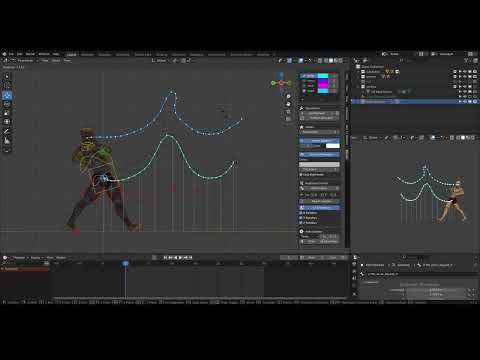Screen dimensions: 480x360
Task: Click the blue playhead marker in timeline
Action: click(125, 263)
